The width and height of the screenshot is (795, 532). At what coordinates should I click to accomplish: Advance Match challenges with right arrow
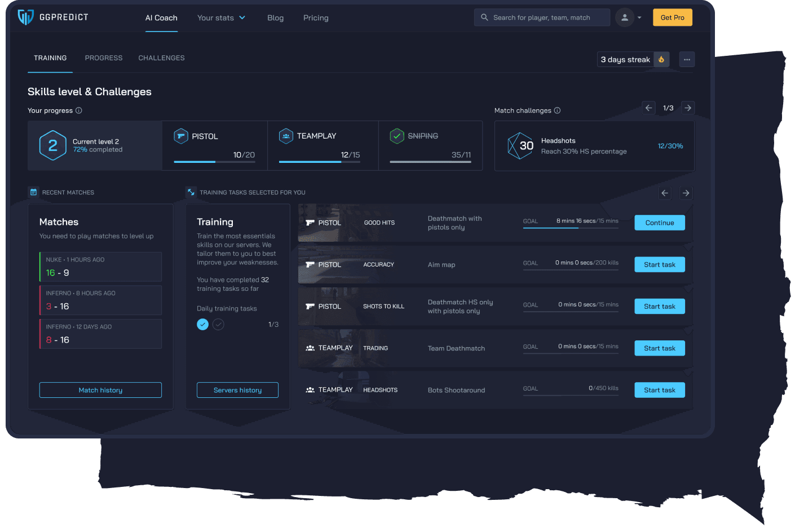688,108
